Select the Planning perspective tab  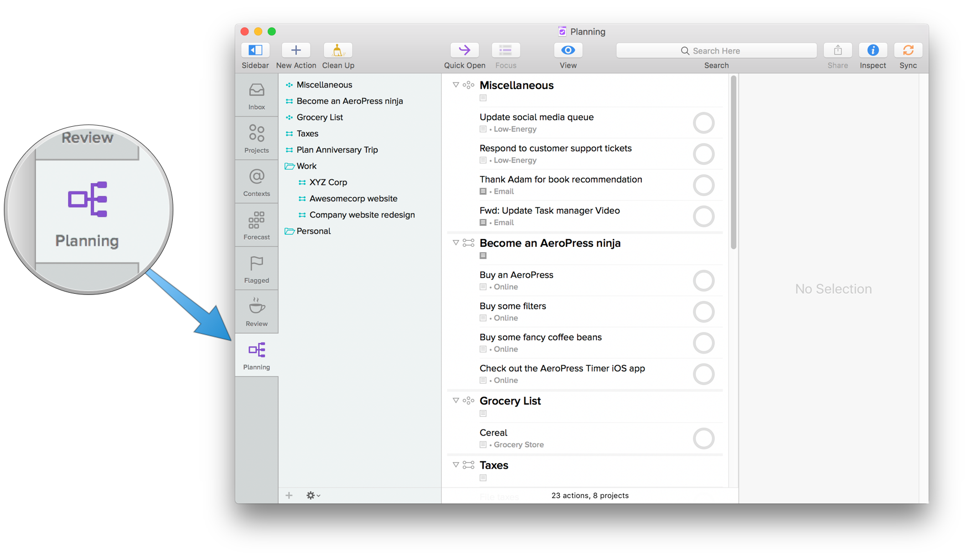click(x=256, y=355)
